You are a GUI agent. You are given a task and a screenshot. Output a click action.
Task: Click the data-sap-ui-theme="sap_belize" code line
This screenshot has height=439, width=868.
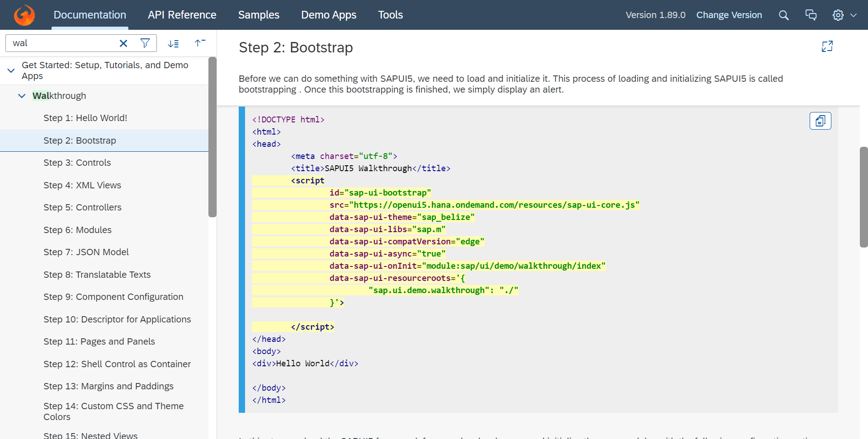tap(402, 217)
